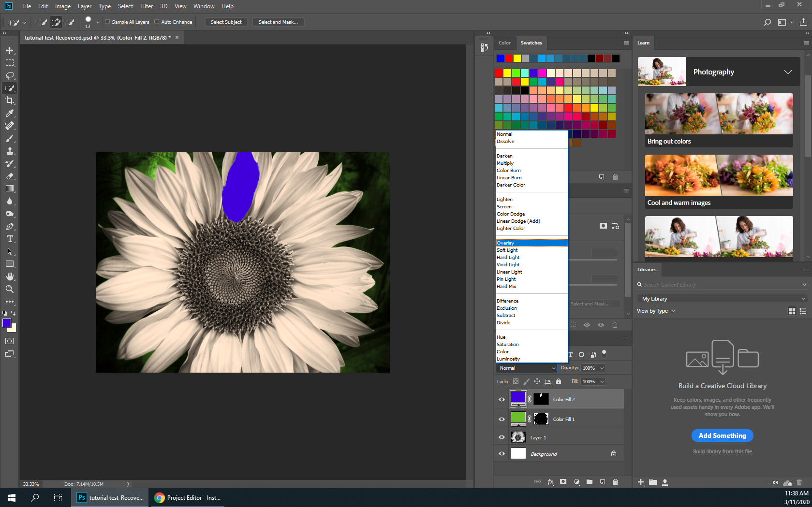Toggle Quick Mask mode icon
This screenshot has height=507, width=812.
click(x=10, y=341)
